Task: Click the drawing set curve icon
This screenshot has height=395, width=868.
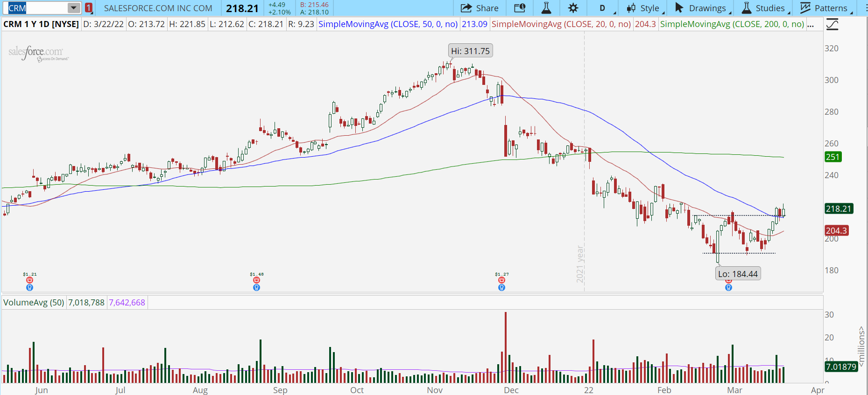Action: coord(832,24)
